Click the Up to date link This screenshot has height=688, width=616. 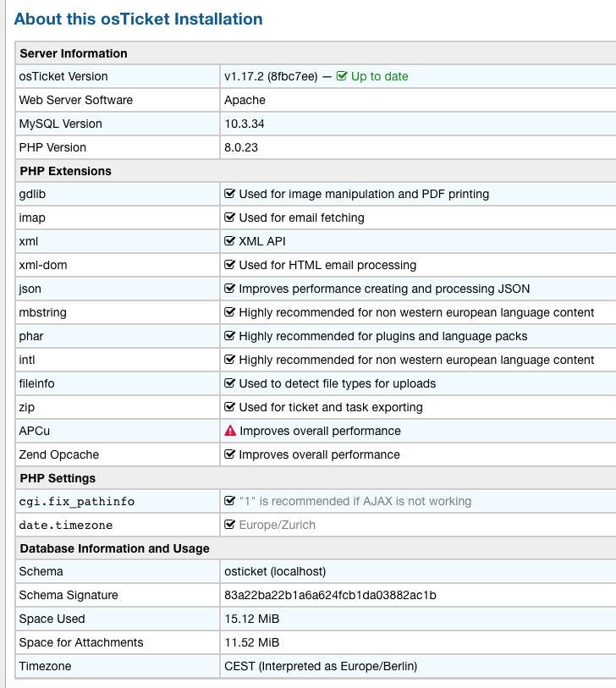(x=379, y=76)
